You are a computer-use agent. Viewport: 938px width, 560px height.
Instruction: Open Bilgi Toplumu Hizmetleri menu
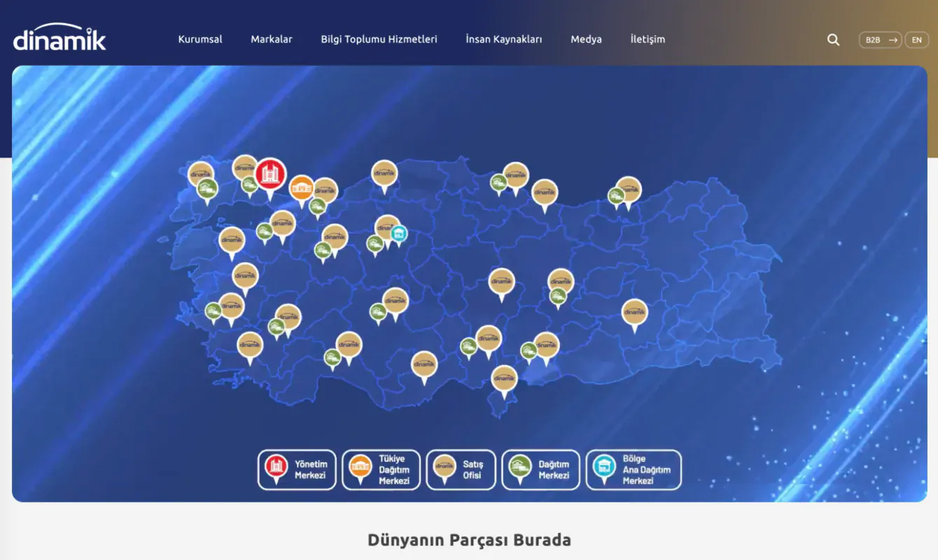(379, 39)
